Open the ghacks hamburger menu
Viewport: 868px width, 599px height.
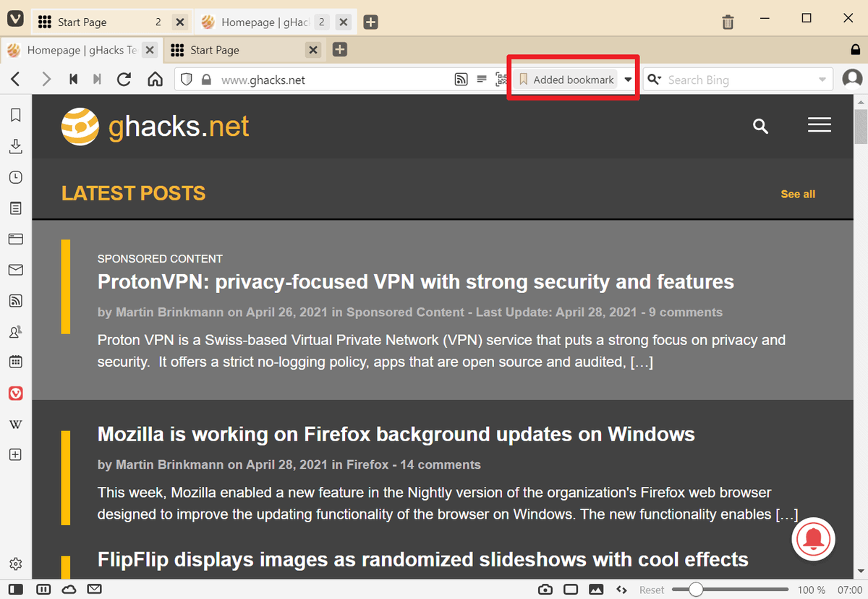[819, 126]
